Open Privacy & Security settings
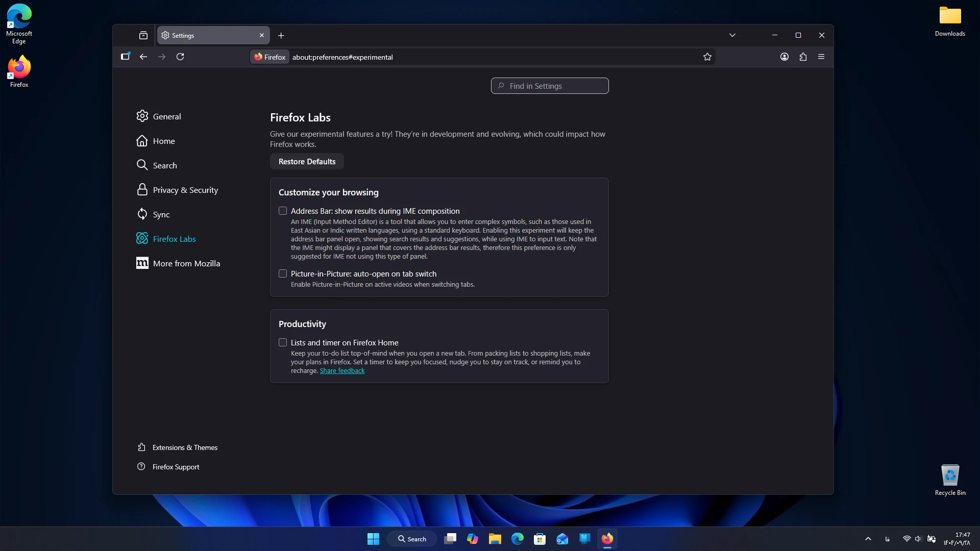 pyautogui.click(x=177, y=190)
